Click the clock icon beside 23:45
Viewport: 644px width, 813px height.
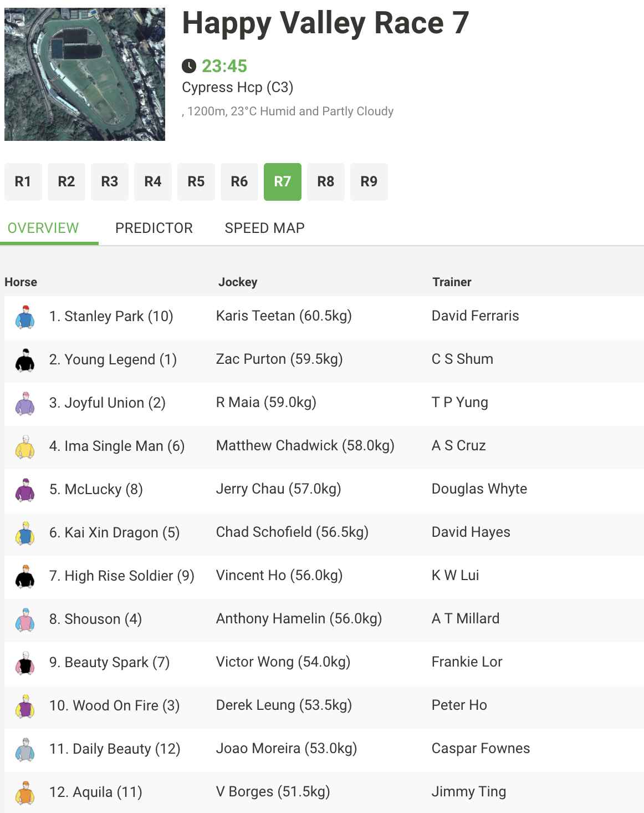[189, 66]
